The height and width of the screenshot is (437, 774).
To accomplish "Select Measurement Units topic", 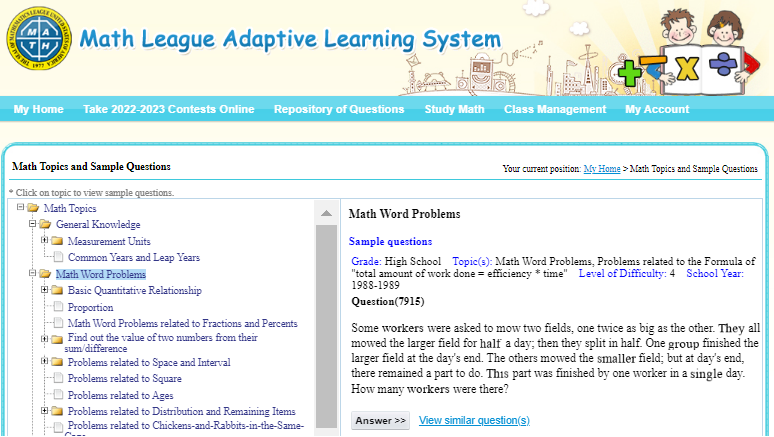I will [109, 241].
